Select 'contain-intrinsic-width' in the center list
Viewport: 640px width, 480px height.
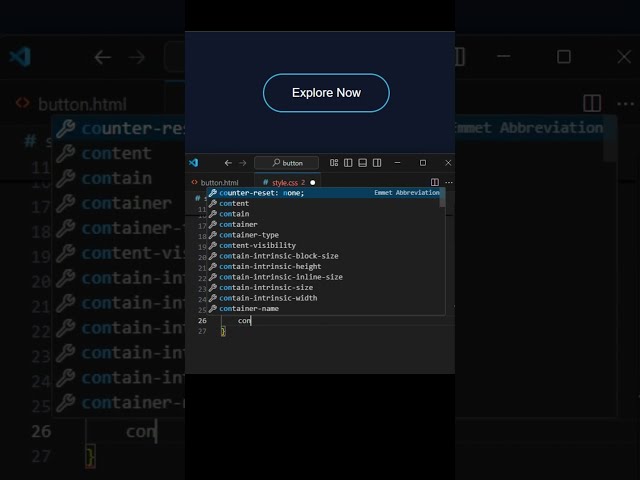tap(323, 298)
